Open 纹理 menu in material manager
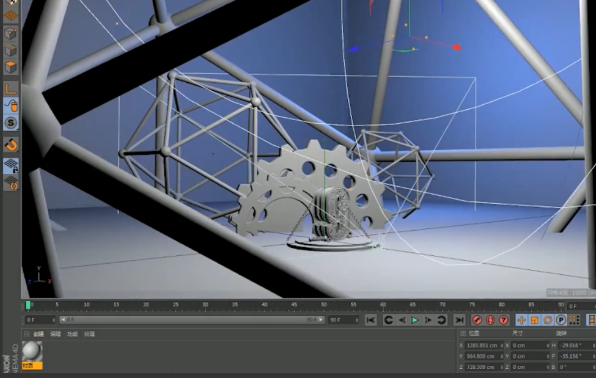Viewport: 596px width, 378px height. (x=89, y=334)
